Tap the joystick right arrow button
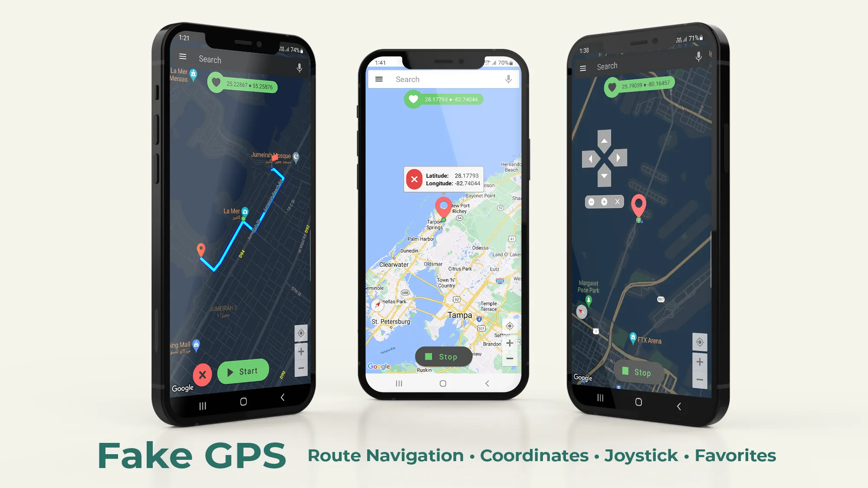This screenshot has width=868, height=488. tap(619, 158)
